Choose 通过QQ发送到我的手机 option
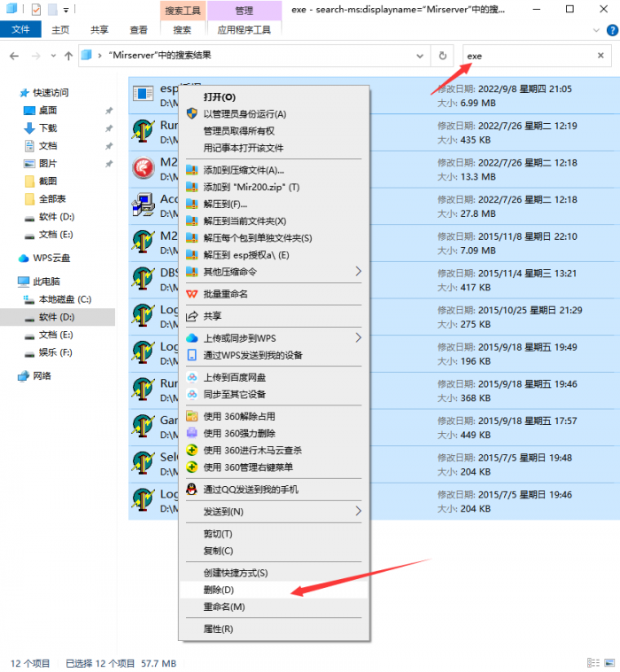The image size is (620, 672). tap(251, 490)
